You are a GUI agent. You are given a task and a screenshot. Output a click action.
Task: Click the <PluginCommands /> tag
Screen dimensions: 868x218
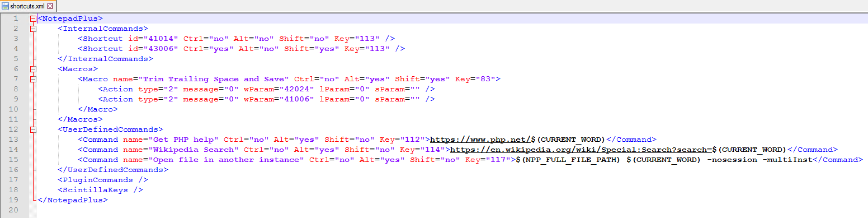point(103,180)
